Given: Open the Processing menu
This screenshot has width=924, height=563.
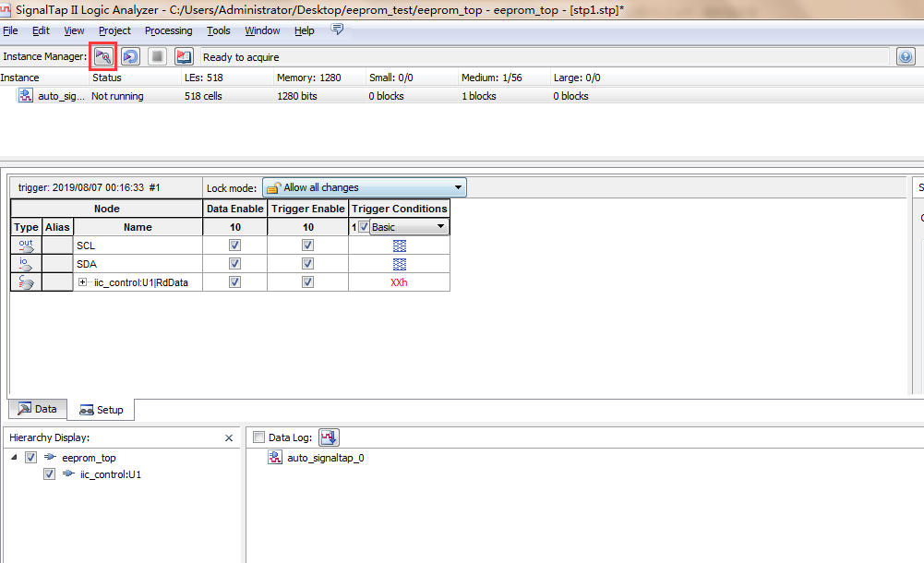Looking at the screenshot, I should [169, 30].
